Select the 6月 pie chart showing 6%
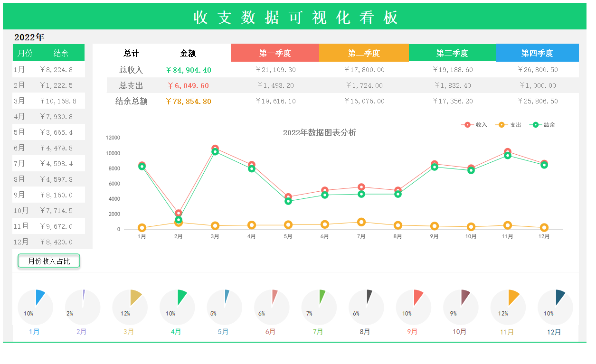Image resolution: width=596 pixels, height=364 pixels. point(271,307)
